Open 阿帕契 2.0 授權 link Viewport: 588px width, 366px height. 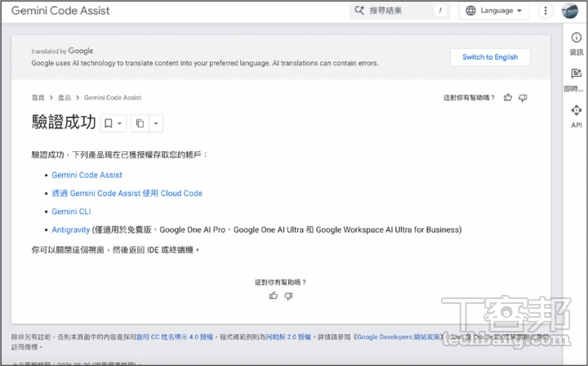(288, 337)
